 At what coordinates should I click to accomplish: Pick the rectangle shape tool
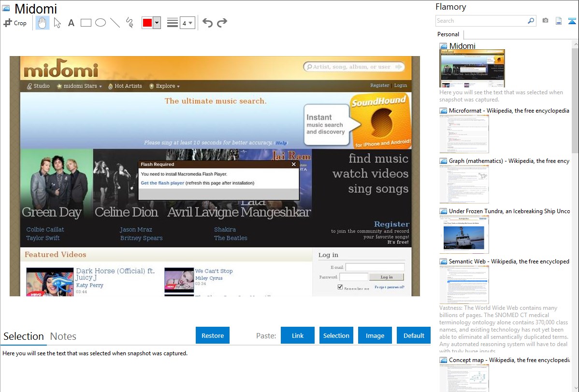pyautogui.click(x=86, y=23)
